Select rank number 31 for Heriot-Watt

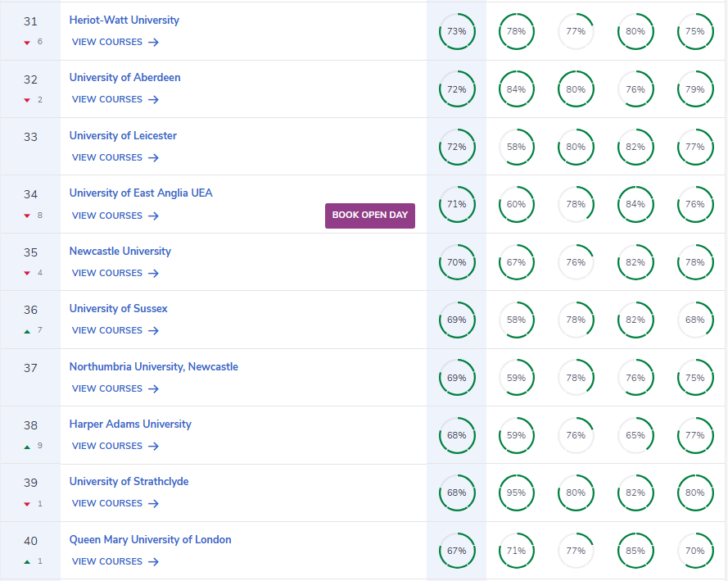click(x=30, y=21)
